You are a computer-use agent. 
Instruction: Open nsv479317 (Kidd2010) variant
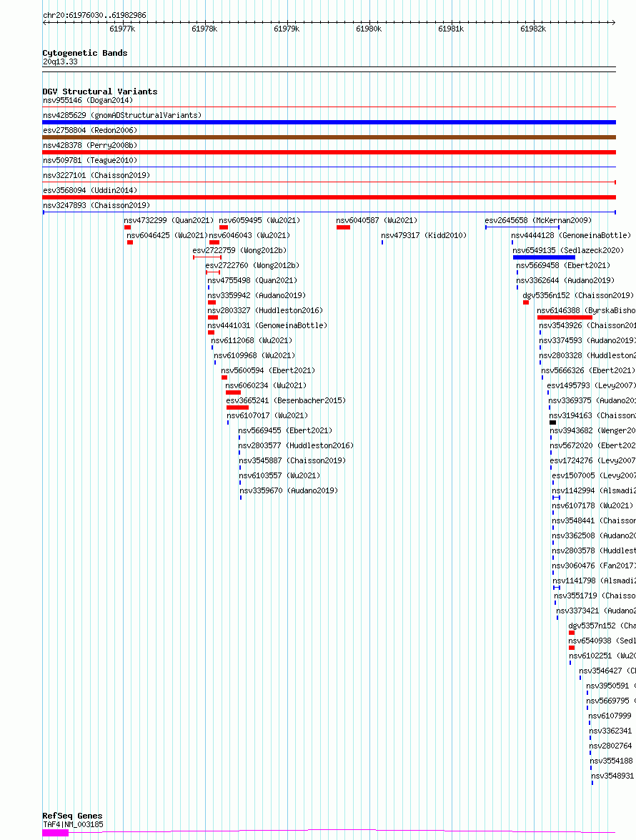[x=424, y=235]
